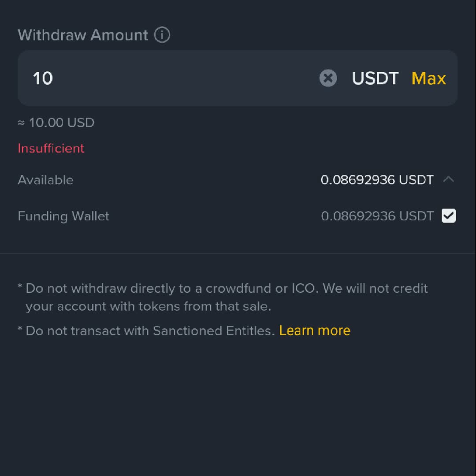Tap the second line of the ICO notice

tap(148, 306)
